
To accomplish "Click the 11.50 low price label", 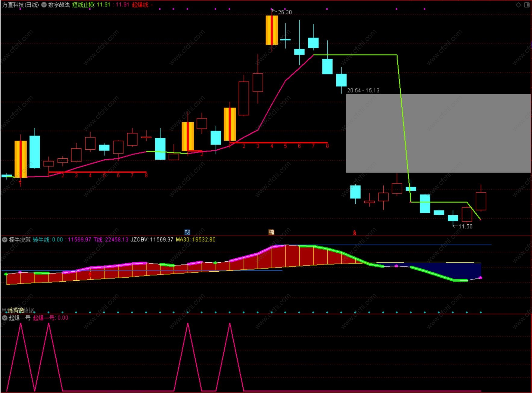I will pyautogui.click(x=465, y=226).
